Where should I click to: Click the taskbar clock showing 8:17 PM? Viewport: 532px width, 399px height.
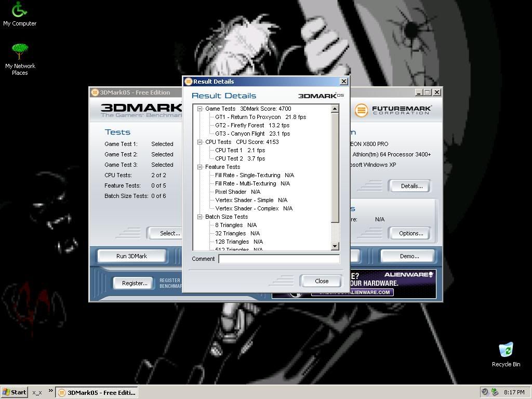pyautogui.click(x=514, y=392)
